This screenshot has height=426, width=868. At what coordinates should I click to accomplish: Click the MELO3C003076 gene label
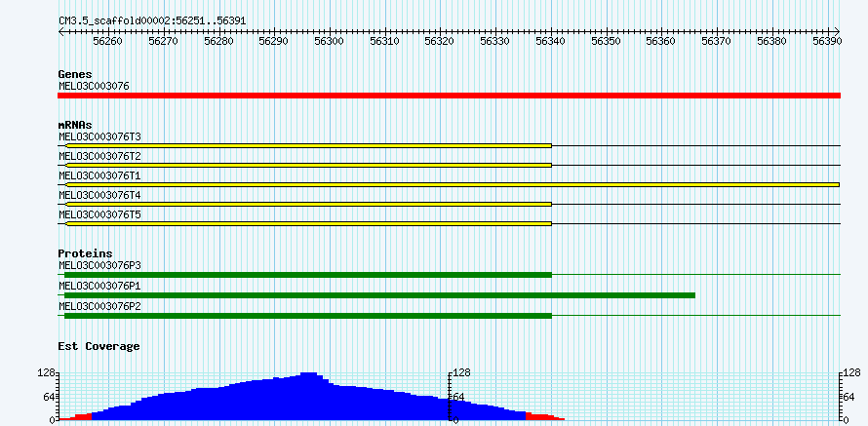tap(94, 86)
